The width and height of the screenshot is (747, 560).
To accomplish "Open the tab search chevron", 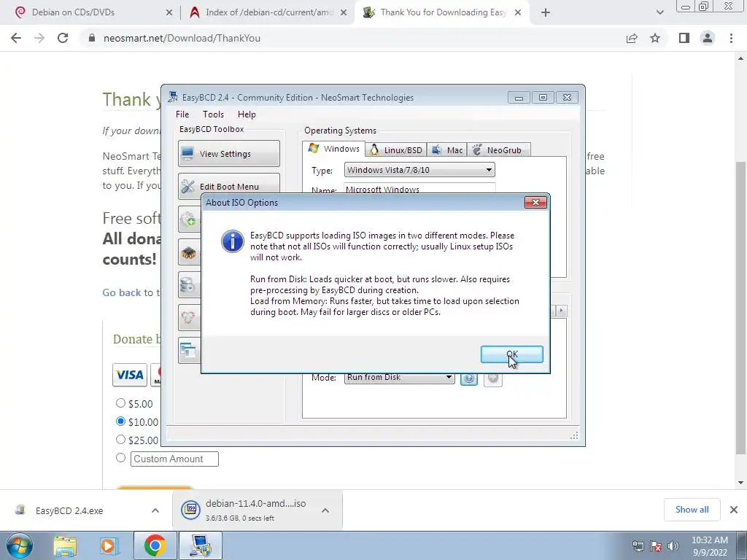I will [x=659, y=13].
